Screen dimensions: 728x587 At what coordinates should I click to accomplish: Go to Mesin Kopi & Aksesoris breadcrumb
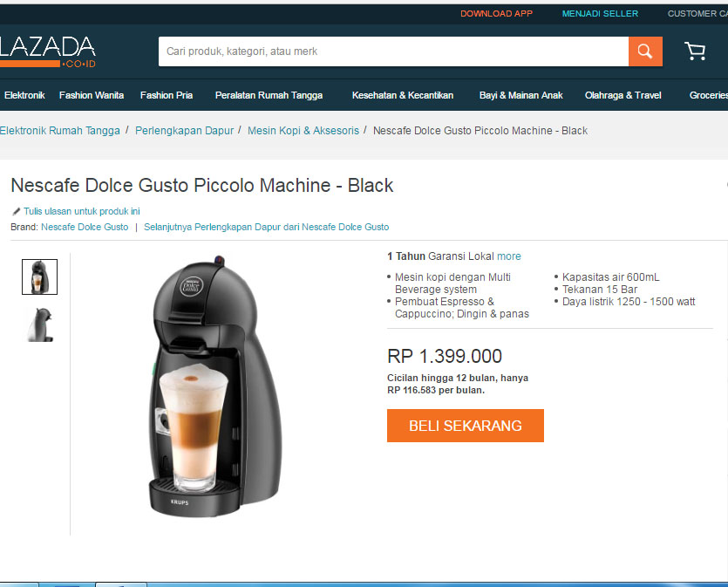point(303,131)
